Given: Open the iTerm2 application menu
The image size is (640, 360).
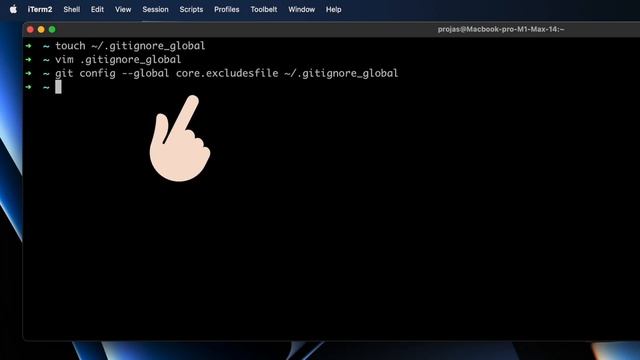Looking at the screenshot, I should coord(40,9).
